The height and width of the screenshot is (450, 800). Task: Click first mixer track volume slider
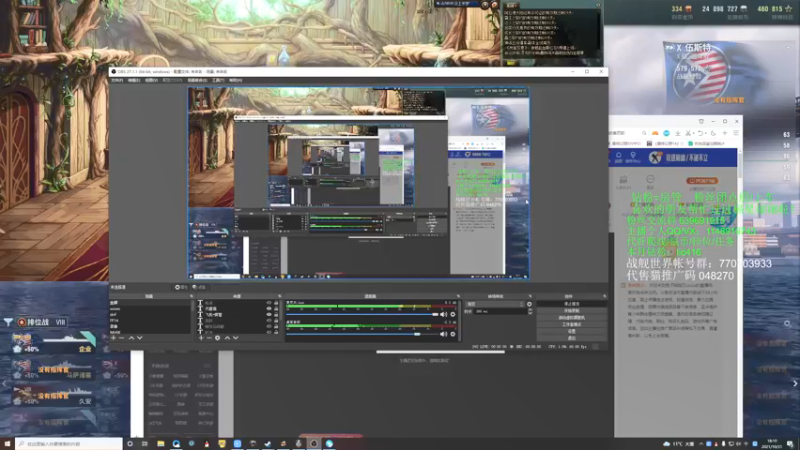362,315
